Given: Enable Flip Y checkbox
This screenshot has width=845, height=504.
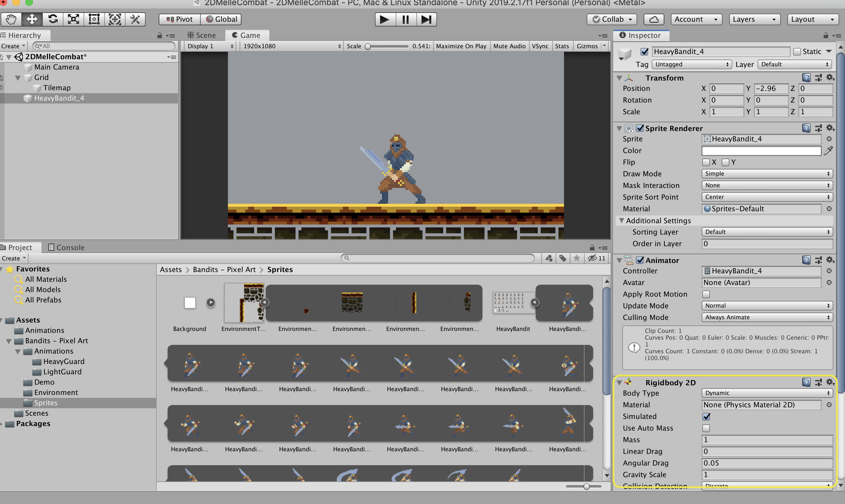Looking at the screenshot, I should point(725,162).
